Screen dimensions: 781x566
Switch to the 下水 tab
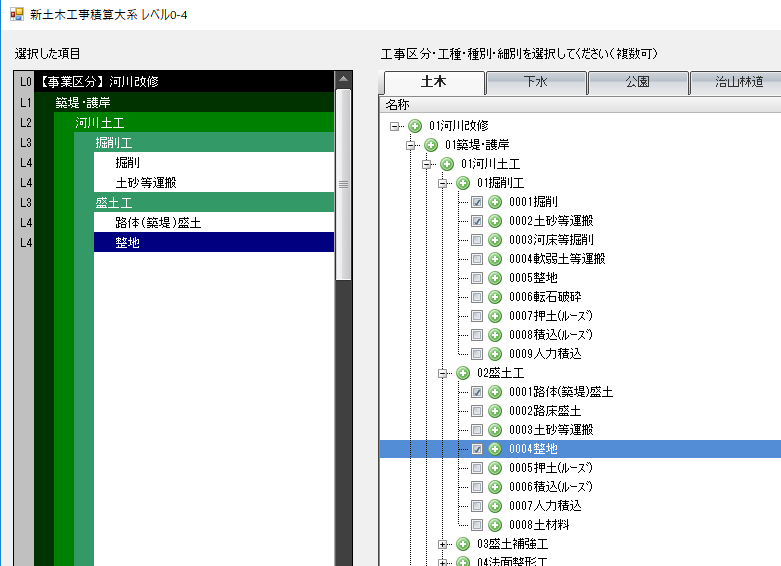coord(536,82)
